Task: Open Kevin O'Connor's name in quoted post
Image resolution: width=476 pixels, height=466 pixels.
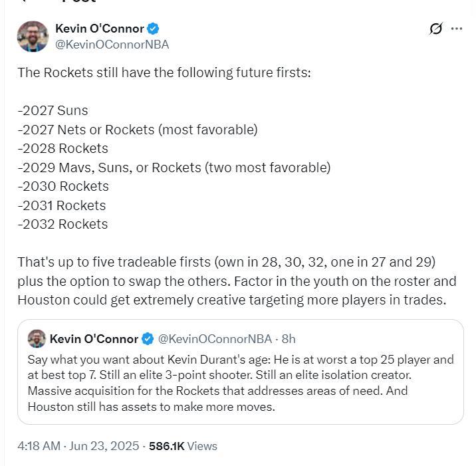Action: (x=94, y=339)
